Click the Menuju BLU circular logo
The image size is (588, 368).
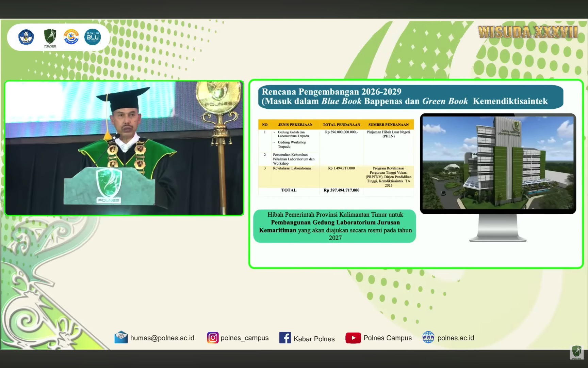tap(93, 37)
